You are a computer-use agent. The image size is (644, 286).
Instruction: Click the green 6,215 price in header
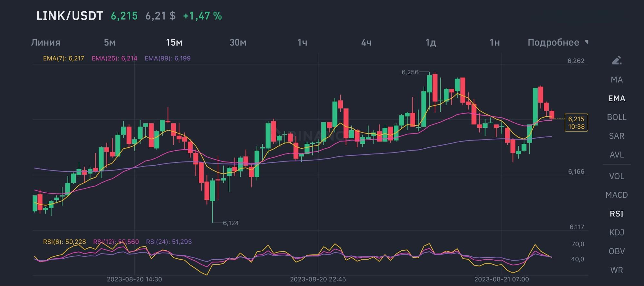pyautogui.click(x=124, y=16)
